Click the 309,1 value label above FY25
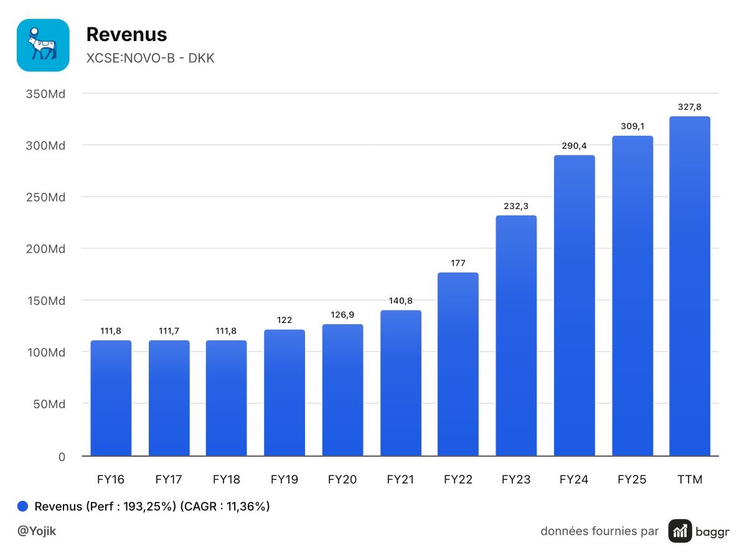 point(632,126)
